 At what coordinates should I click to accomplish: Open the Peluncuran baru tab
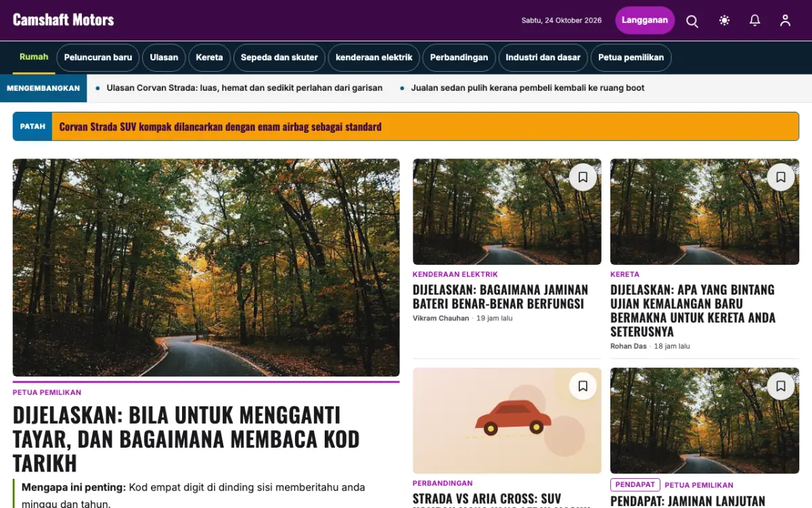pos(98,58)
